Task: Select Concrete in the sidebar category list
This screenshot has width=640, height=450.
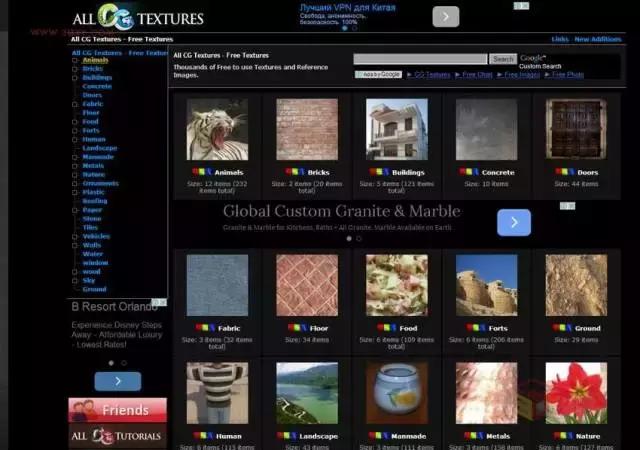Action: [97, 86]
